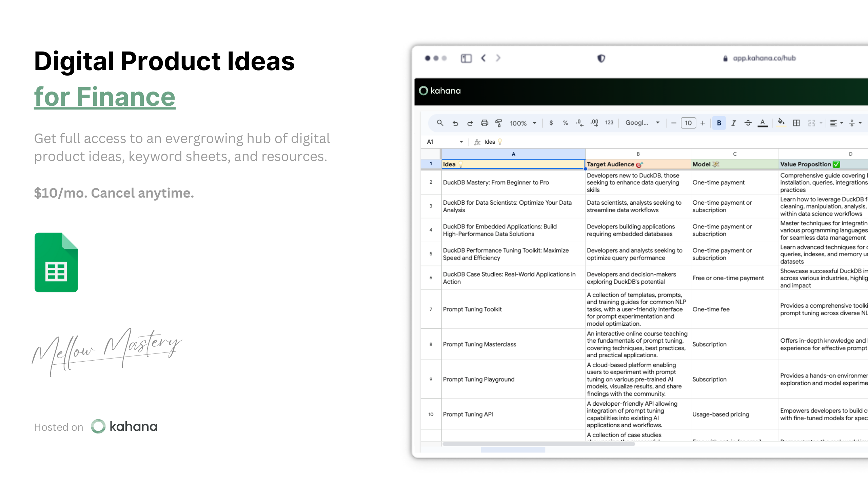The height and width of the screenshot is (488, 868).
Task: Select row 7 header
Action: [431, 309]
